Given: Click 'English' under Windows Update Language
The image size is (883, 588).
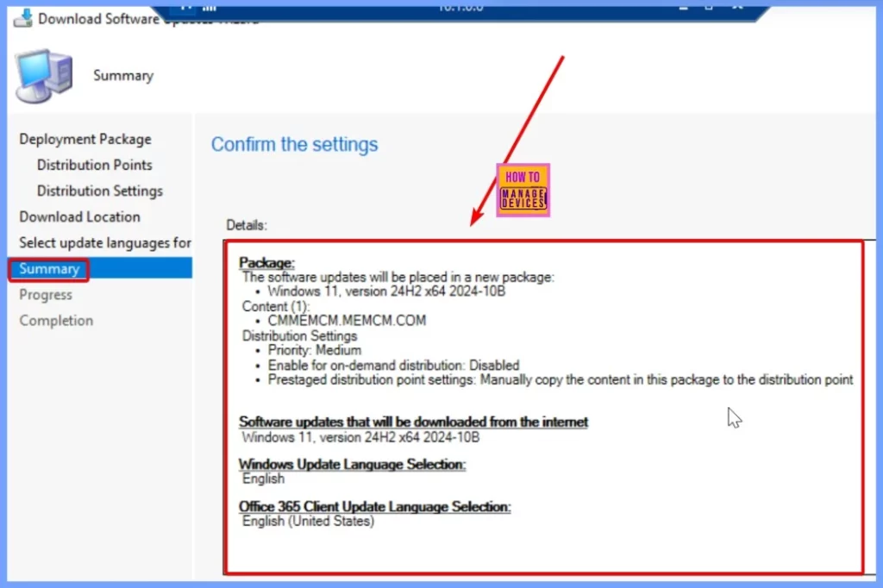Looking at the screenshot, I should click(263, 479).
